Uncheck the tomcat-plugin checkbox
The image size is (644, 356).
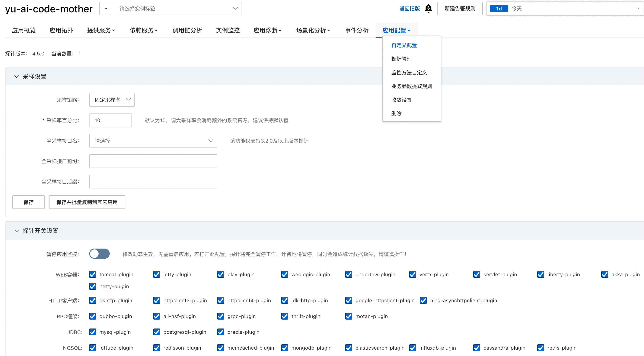[x=92, y=274]
